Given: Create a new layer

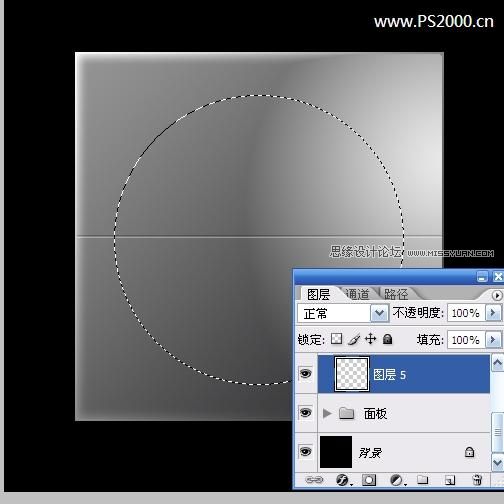Looking at the screenshot, I should click(450, 480).
